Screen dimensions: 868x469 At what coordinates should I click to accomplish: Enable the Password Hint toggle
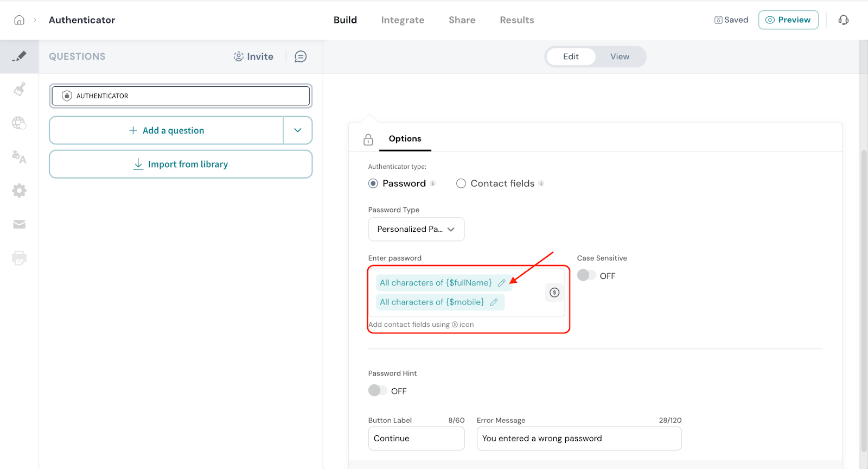pos(378,391)
